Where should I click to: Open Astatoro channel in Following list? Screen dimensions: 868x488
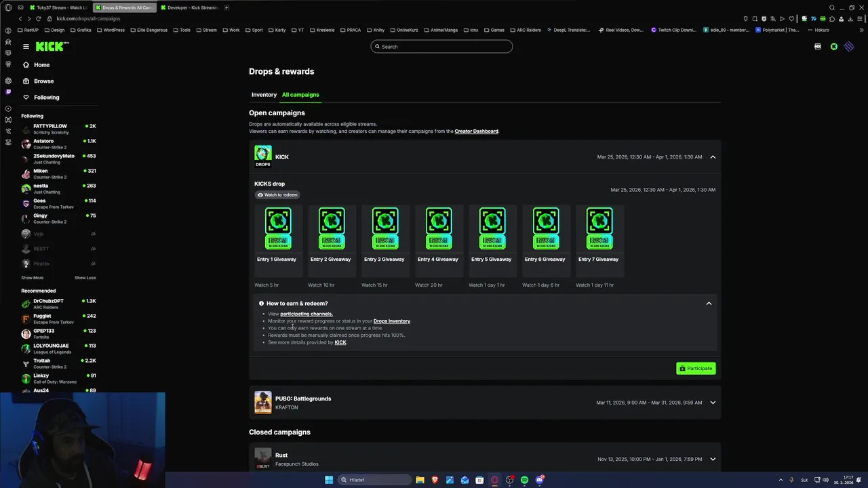tap(58, 144)
